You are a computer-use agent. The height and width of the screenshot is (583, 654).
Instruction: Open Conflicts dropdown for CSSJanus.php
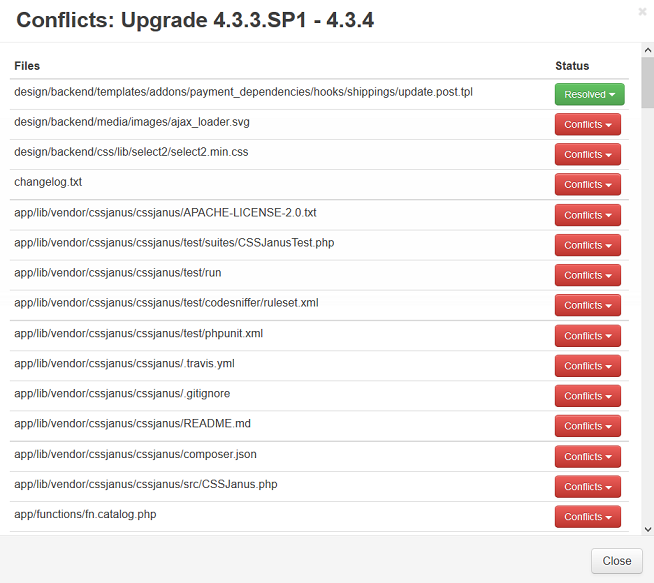[x=588, y=487]
